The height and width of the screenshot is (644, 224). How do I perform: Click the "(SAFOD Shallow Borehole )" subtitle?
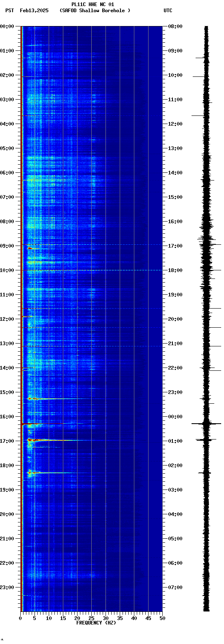coord(95,11)
